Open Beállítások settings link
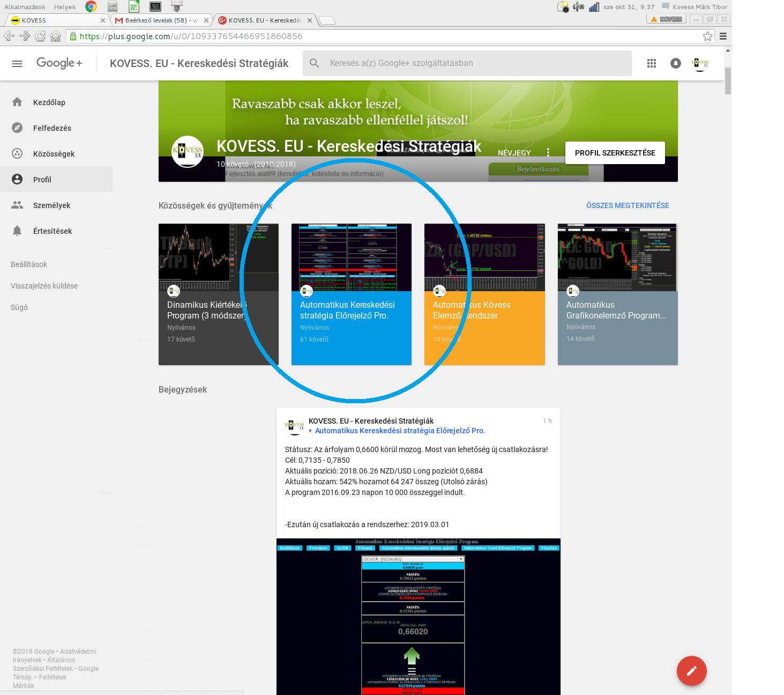 [29, 264]
